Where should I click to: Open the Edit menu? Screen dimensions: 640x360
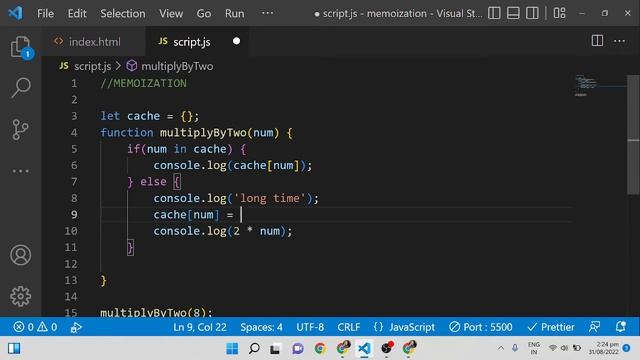(x=77, y=13)
